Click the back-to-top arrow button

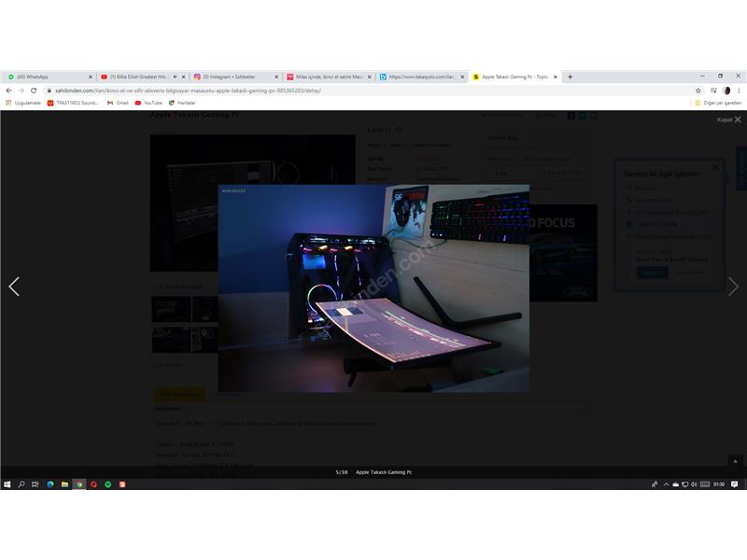point(735,461)
